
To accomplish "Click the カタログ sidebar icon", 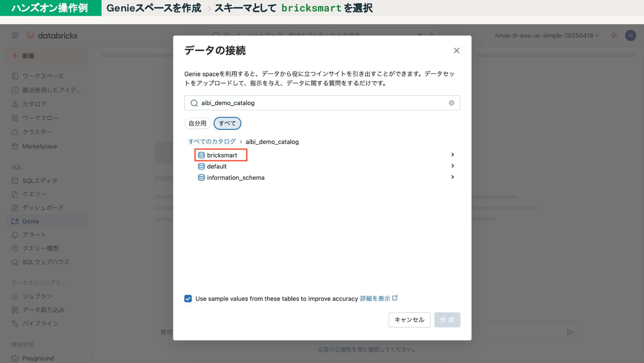I will tap(15, 104).
